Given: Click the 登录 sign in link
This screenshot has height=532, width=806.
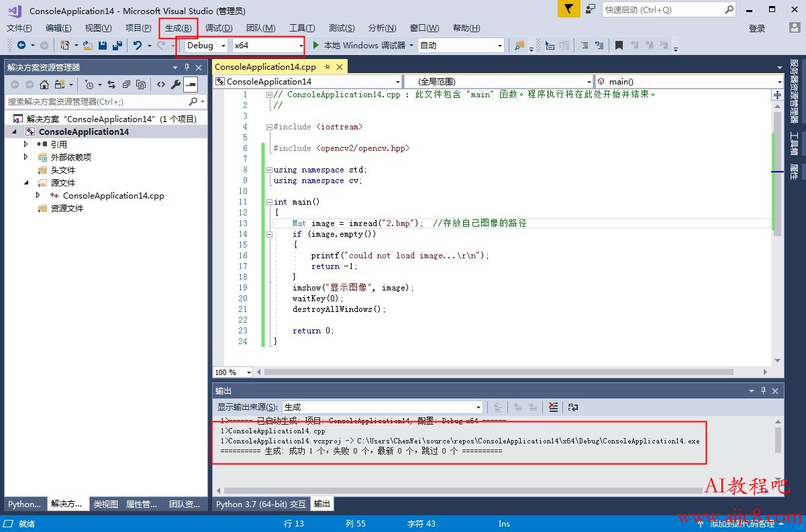Looking at the screenshot, I should click(x=757, y=28).
